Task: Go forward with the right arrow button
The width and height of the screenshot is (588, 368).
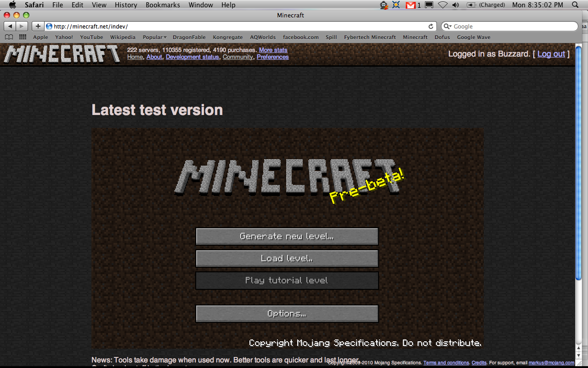Action: point(22,26)
